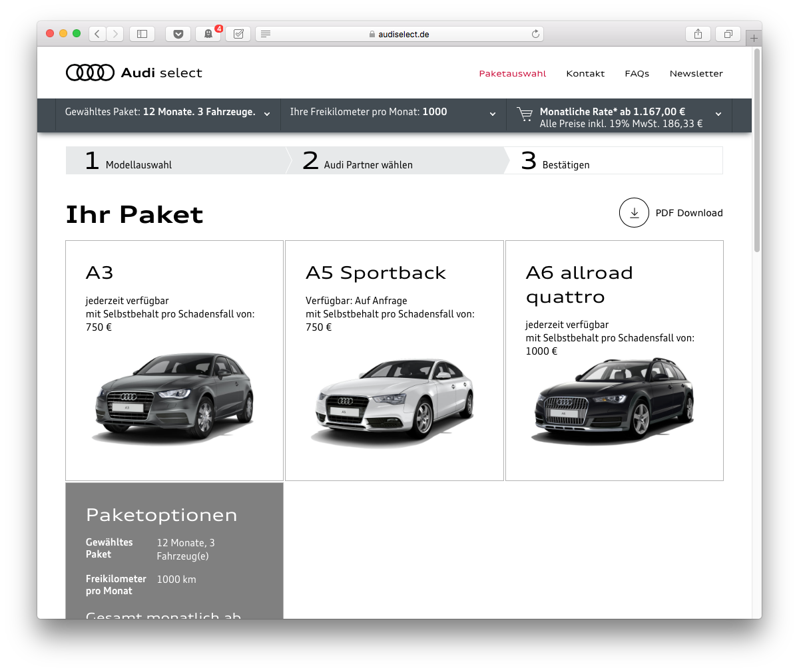The image size is (799, 672).
Task: Add a new tab with plus button
Action: click(754, 38)
